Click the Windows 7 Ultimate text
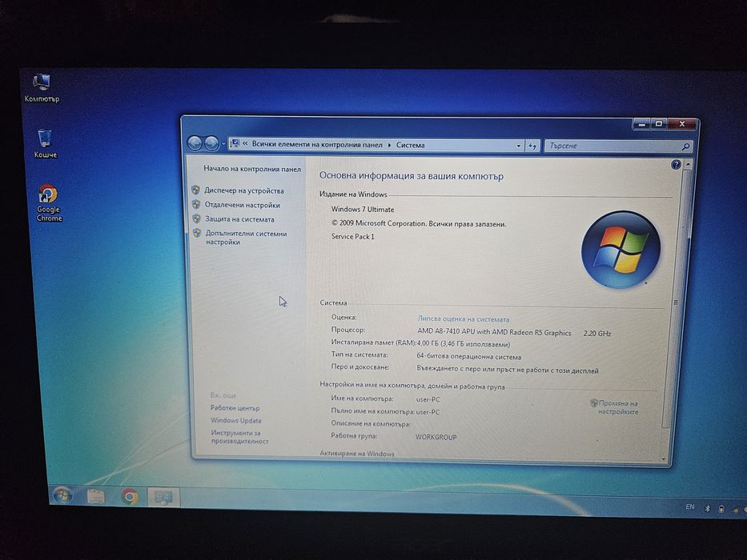Viewport: 747px width, 560px height. 363,209
